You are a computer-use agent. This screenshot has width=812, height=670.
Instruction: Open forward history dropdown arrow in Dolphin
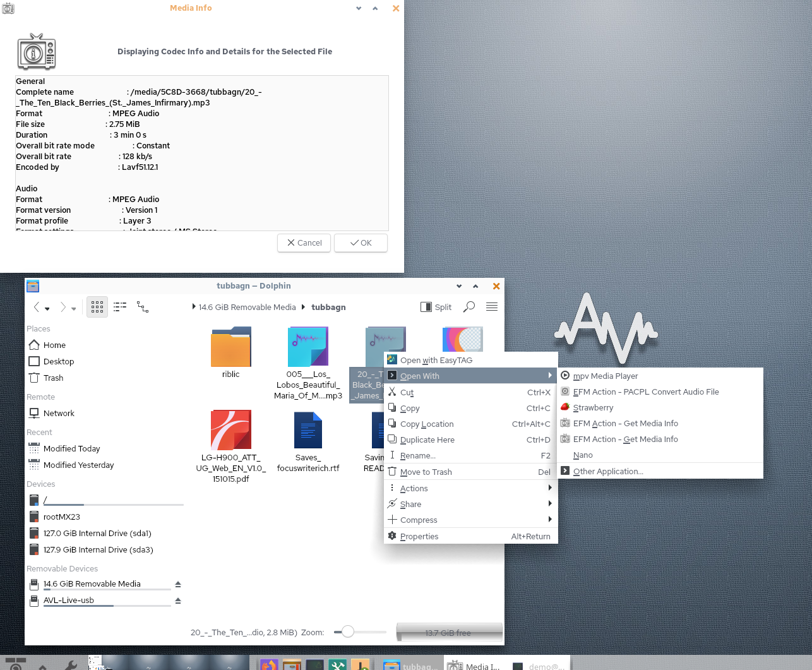click(74, 309)
